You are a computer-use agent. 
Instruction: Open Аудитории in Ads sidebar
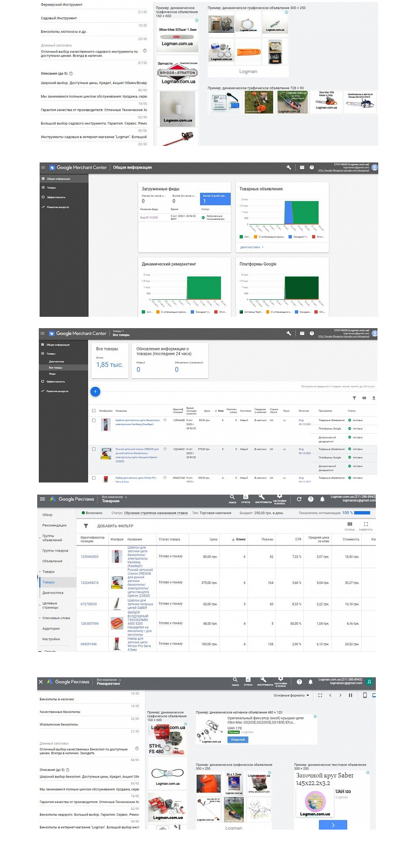[51, 628]
